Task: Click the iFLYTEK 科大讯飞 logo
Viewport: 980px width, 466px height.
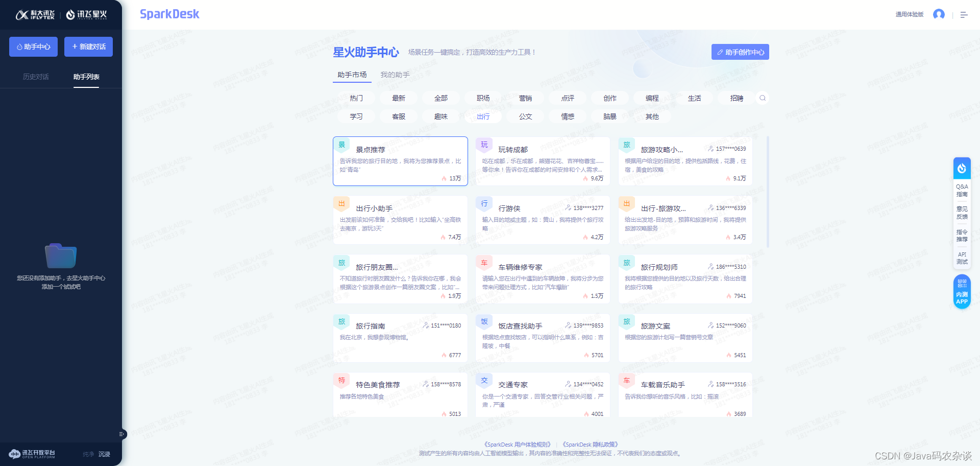Action: (35, 15)
